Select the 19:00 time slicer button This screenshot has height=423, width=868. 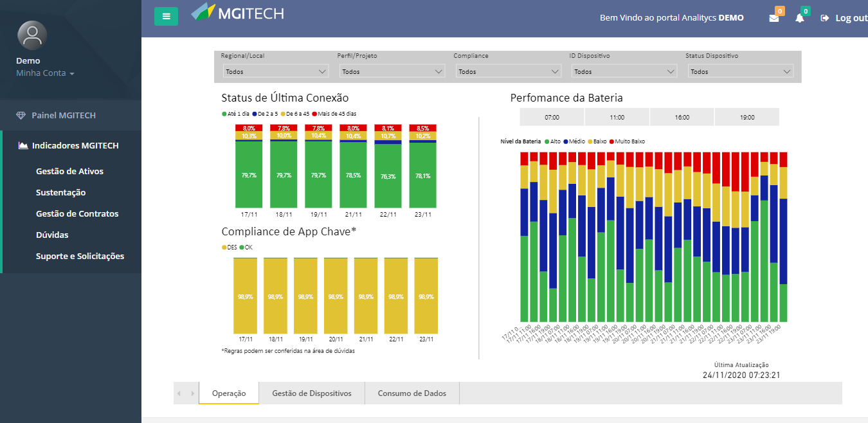[747, 118]
